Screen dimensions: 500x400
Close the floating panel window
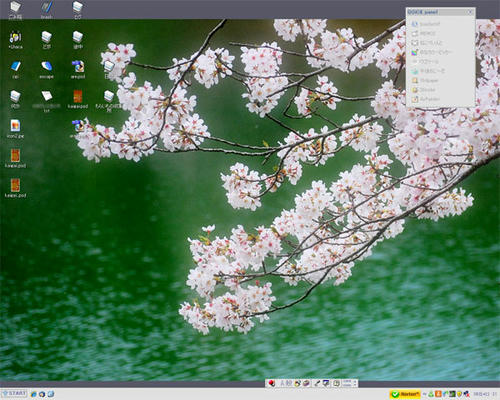(x=470, y=12)
